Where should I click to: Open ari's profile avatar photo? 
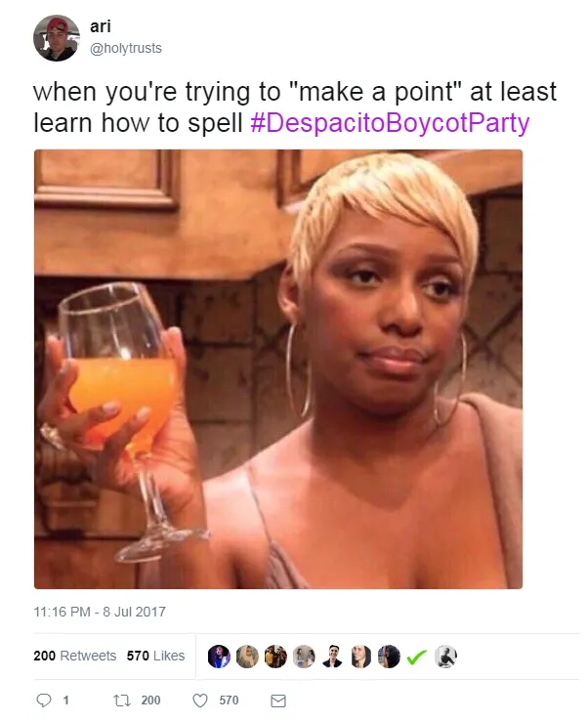tap(57, 38)
